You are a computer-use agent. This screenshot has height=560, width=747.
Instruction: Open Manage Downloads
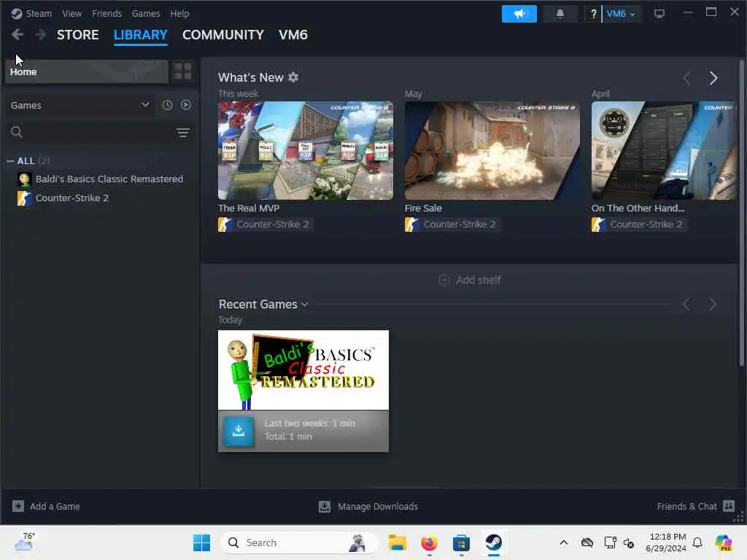click(x=368, y=506)
